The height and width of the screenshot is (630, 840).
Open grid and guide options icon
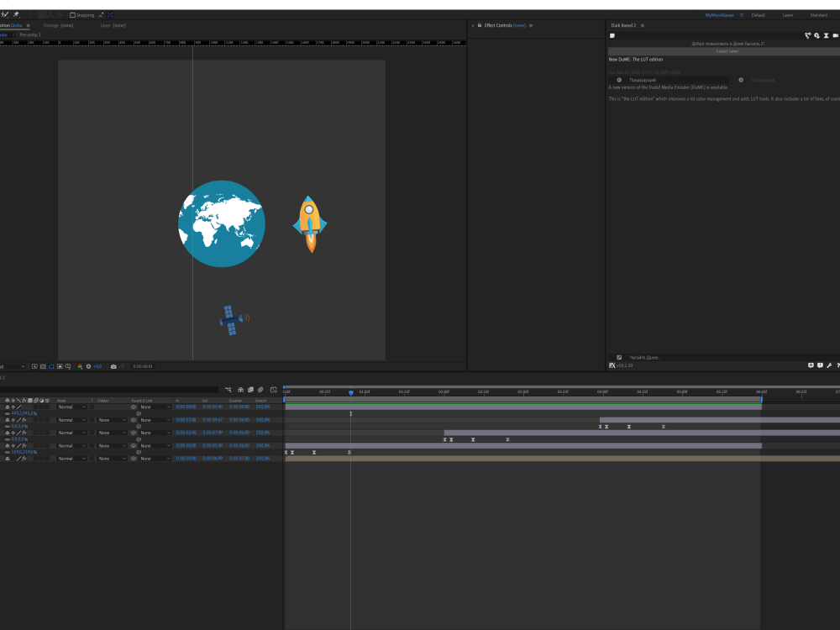point(67,366)
